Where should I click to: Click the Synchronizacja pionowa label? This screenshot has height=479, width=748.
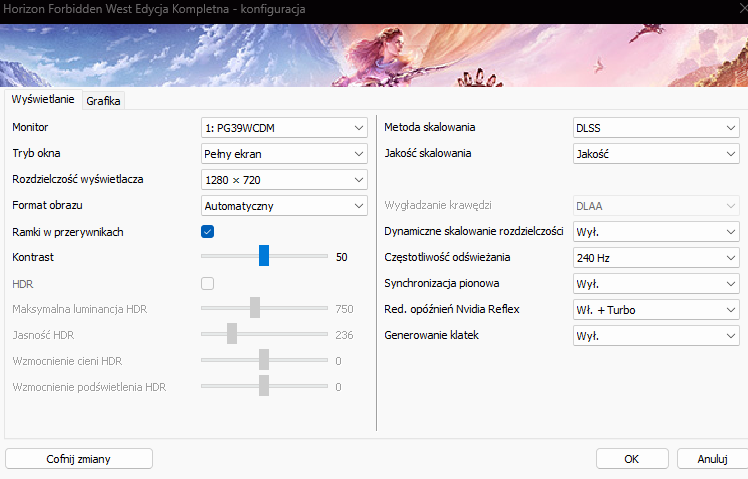442,283
